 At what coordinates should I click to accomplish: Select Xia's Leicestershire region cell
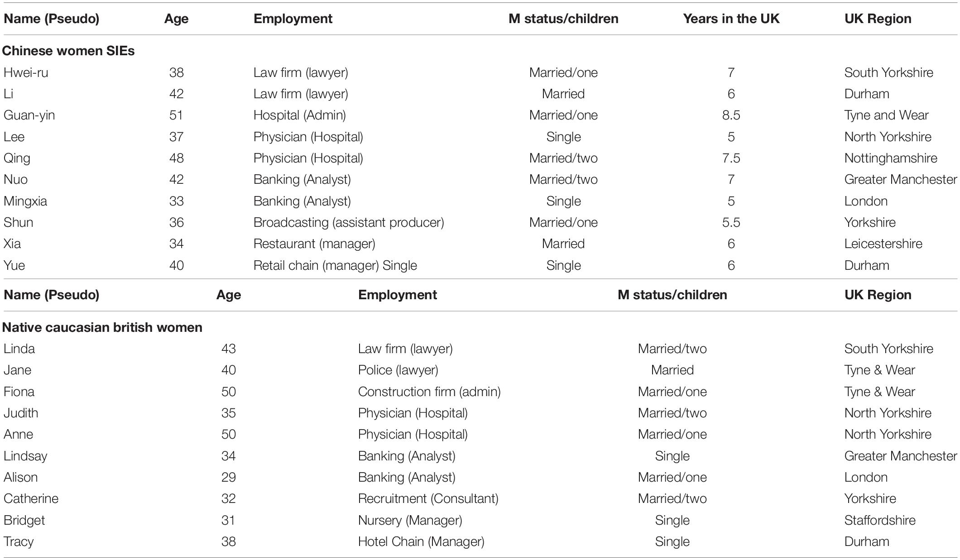(883, 244)
